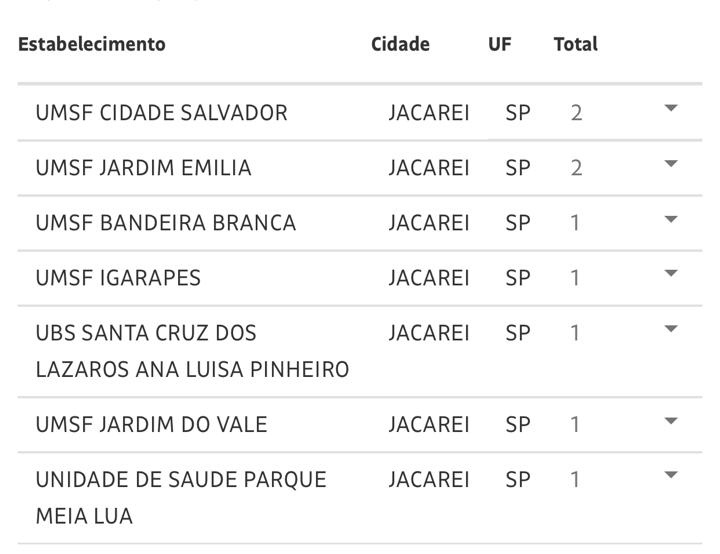Expand the UMSF JARDIM DO VALE row arrow
This screenshot has width=720, height=554.
(671, 420)
